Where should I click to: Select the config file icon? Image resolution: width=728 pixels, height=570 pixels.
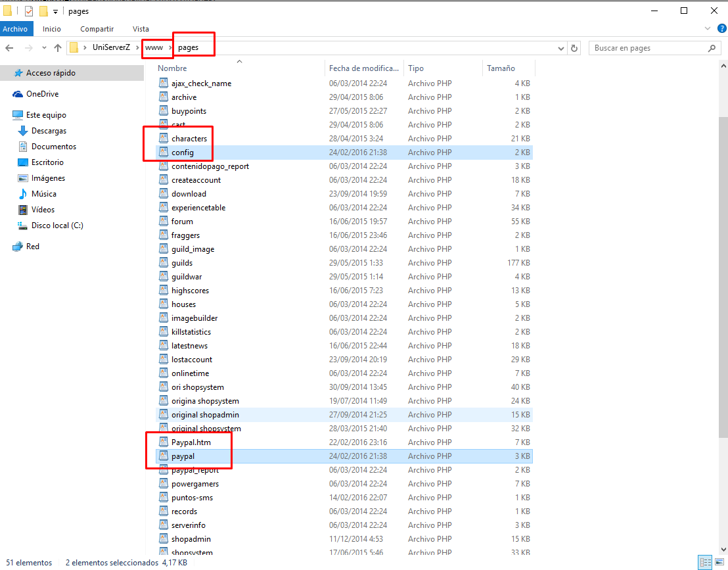164,153
